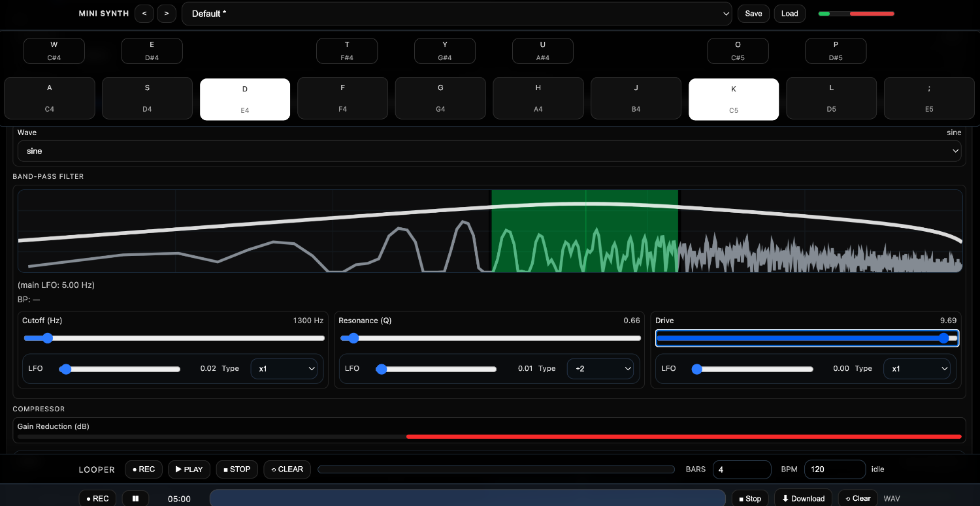Adjust the Drive slider
The width and height of the screenshot is (980, 506).
point(808,338)
